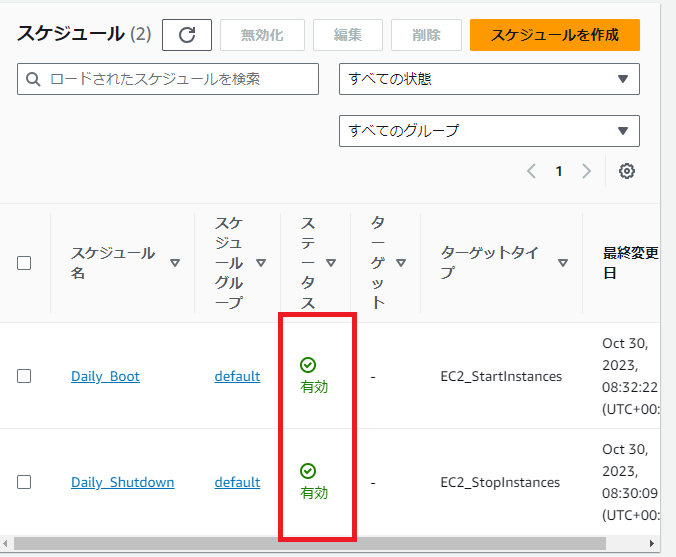Open default group link for Daily_Boot
The width and height of the screenshot is (676, 557).
click(237, 376)
